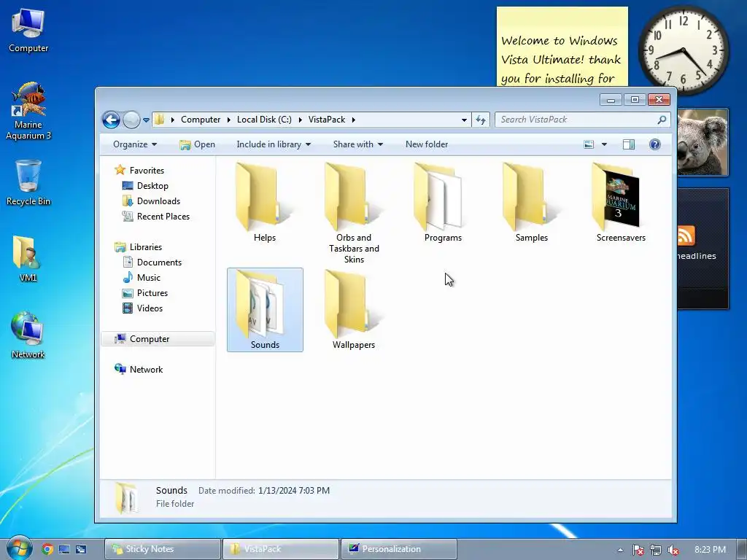Expand the Share with menu

coord(357,144)
